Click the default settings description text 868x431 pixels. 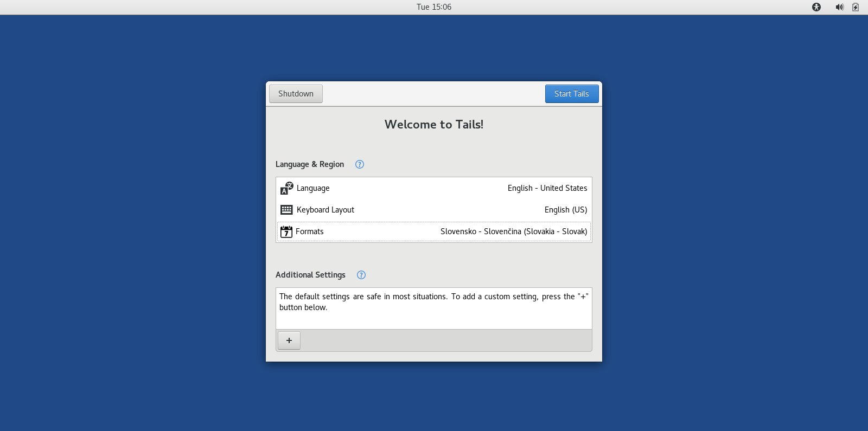pyautogui.click(x=433, y=302)
